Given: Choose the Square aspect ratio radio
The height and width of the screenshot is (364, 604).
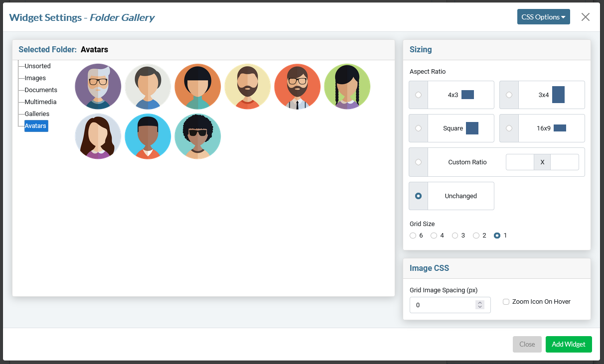Looking at the screenshot, I should tap(418, 128).
